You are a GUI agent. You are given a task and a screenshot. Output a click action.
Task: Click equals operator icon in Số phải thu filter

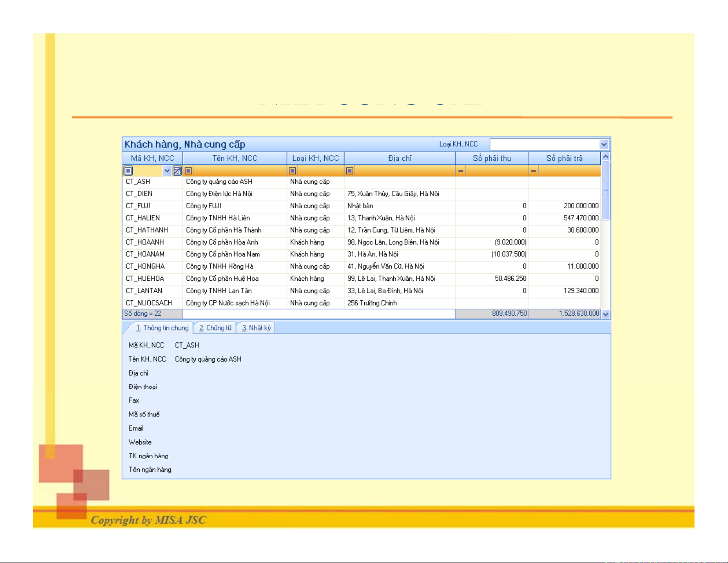tap(461, 171)
